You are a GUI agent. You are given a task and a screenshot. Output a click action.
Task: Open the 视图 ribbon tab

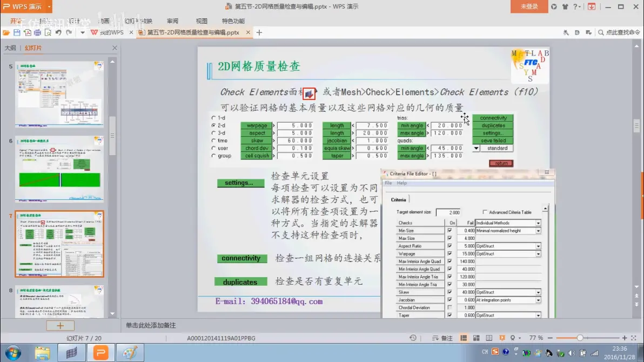(202, 21)
